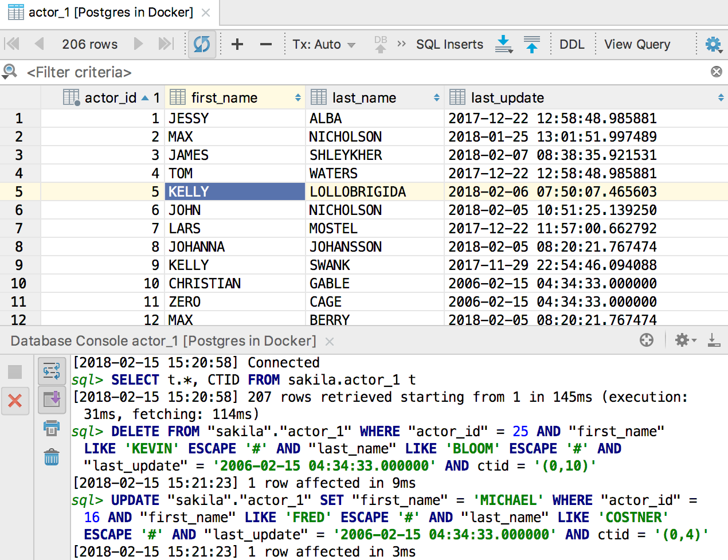Click the Reload Page refresh icon
Screen dimensions: 728x560
tap(202, 44)
